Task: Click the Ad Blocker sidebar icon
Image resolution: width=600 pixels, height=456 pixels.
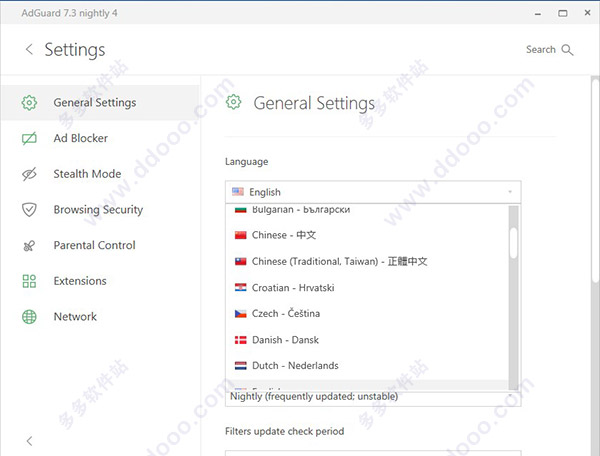Action: point(29,138)
